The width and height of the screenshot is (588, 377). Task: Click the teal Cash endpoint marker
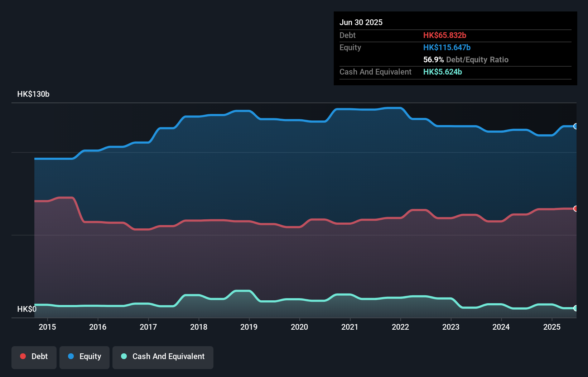coord(575,308)
